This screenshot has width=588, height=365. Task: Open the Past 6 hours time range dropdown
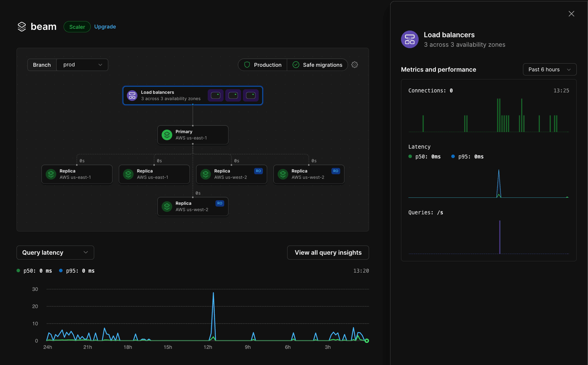[550, 70]
